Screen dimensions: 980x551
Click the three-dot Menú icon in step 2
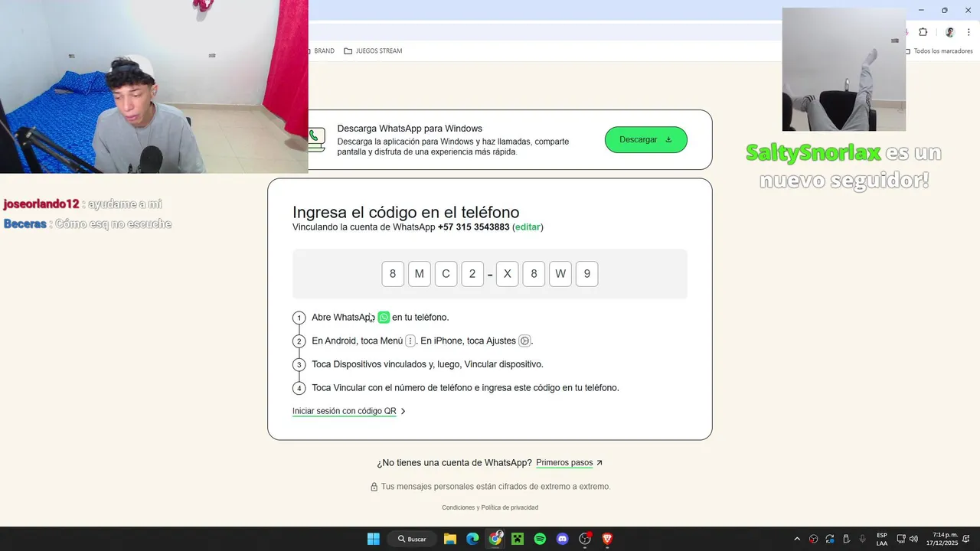[410, 341]
